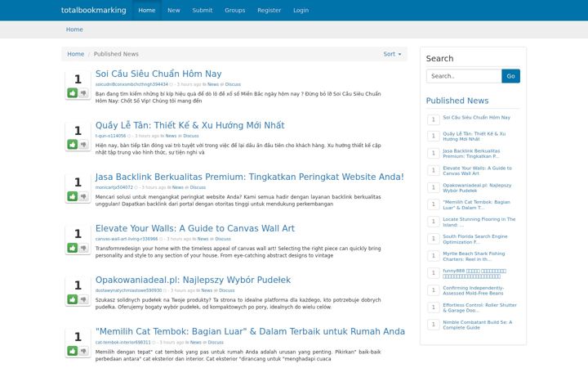Downvote 'Memilih Cat Tembok' post
Screen dimensions: 588x368
coord(83,351)
